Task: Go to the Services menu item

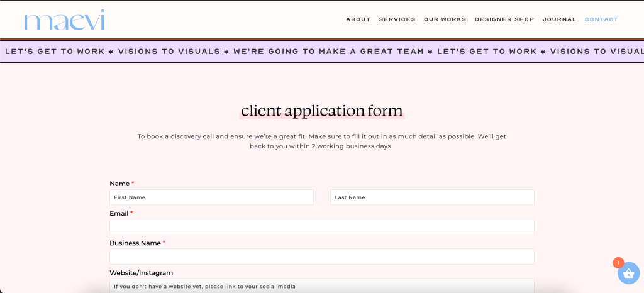Action: point(397,19)
